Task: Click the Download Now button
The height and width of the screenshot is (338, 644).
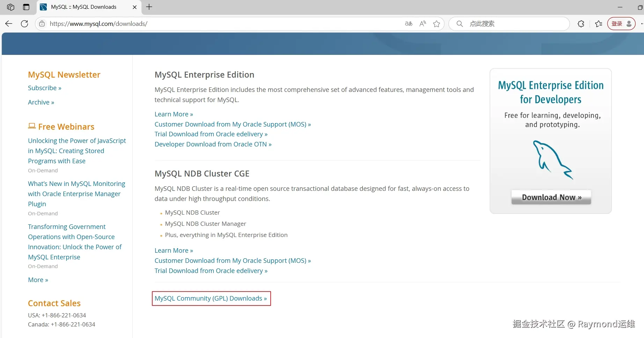Action: click(551, 197)
